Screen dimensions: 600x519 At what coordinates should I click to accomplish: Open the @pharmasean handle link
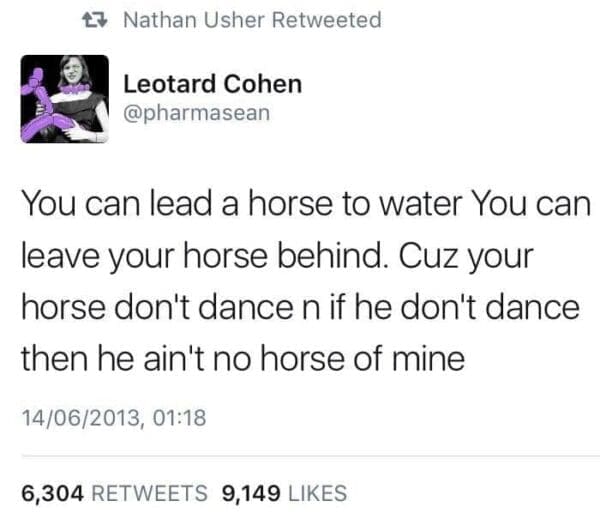point(196,112)
